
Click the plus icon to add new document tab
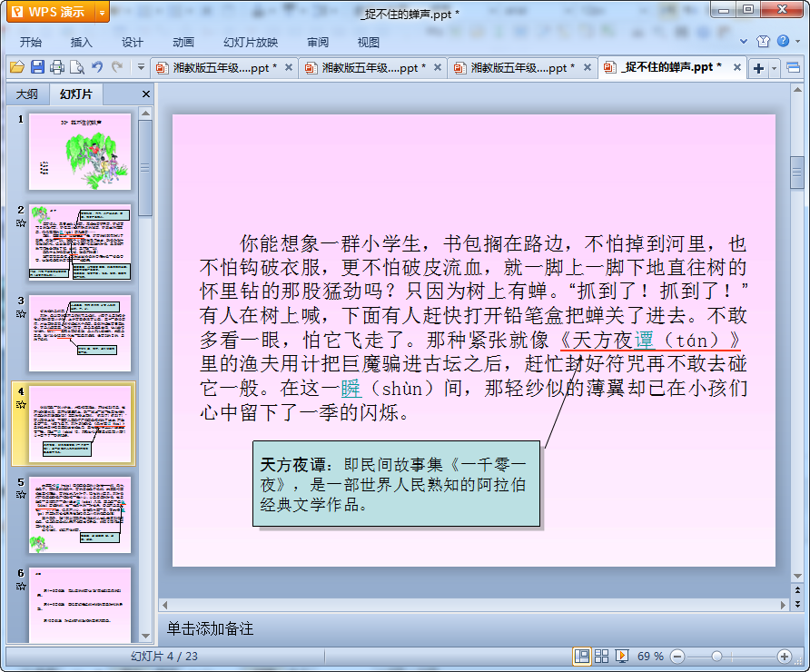758,68
